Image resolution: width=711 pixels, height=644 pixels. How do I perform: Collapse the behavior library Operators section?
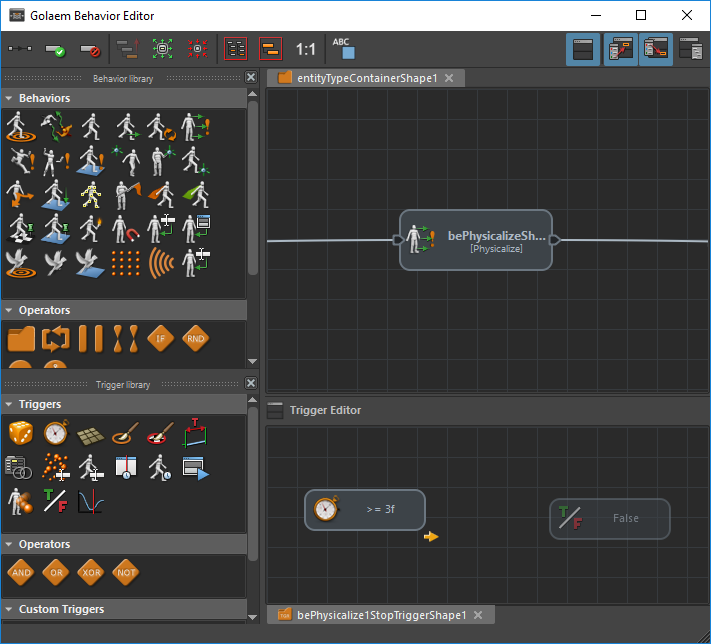pyautogui.click(x=9, y=310)
